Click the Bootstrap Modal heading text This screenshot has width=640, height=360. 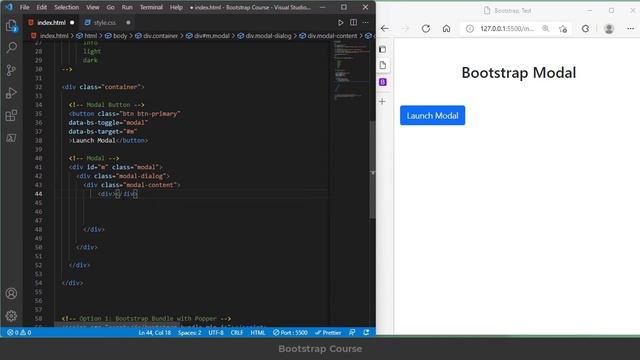518,73
